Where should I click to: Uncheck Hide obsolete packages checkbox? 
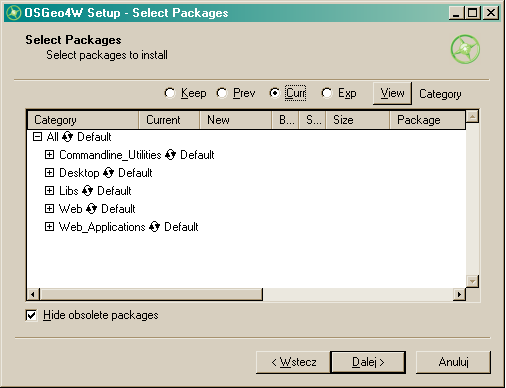pyautogui.click(x=31, y=315)
